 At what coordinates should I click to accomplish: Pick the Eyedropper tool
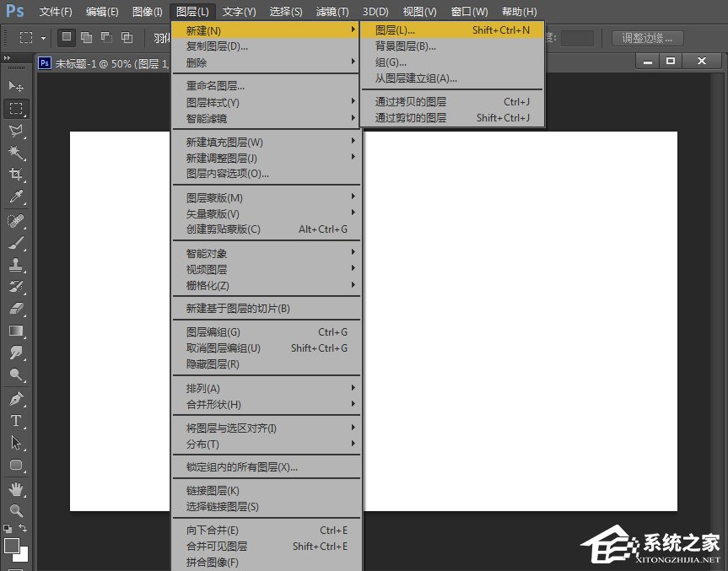15,195
